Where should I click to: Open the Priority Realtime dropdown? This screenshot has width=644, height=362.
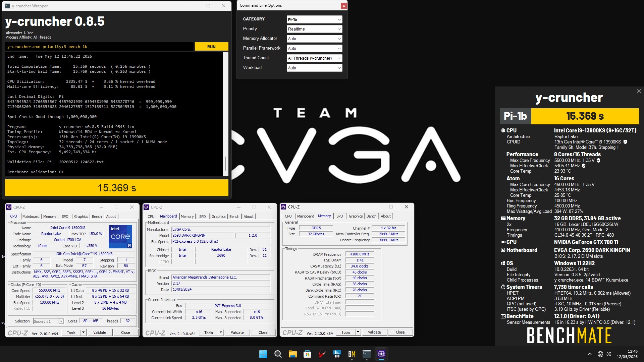coord(314,29)
